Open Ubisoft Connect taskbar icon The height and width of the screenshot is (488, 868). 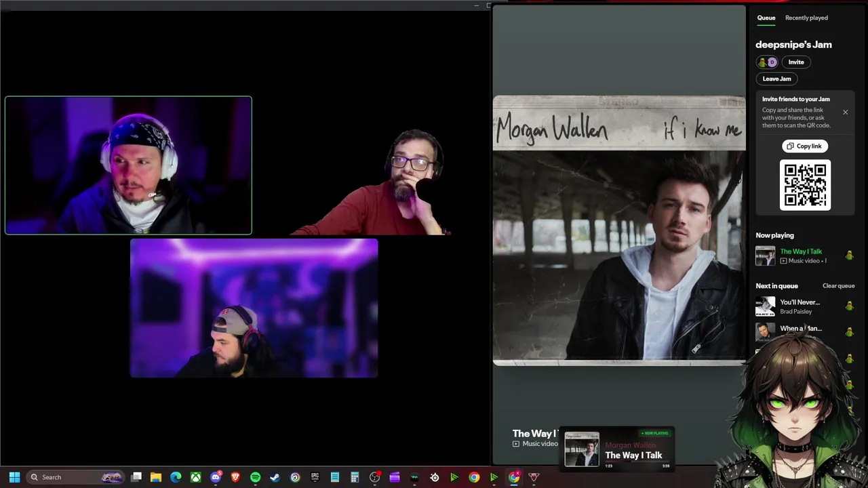[x=295, y=477]
